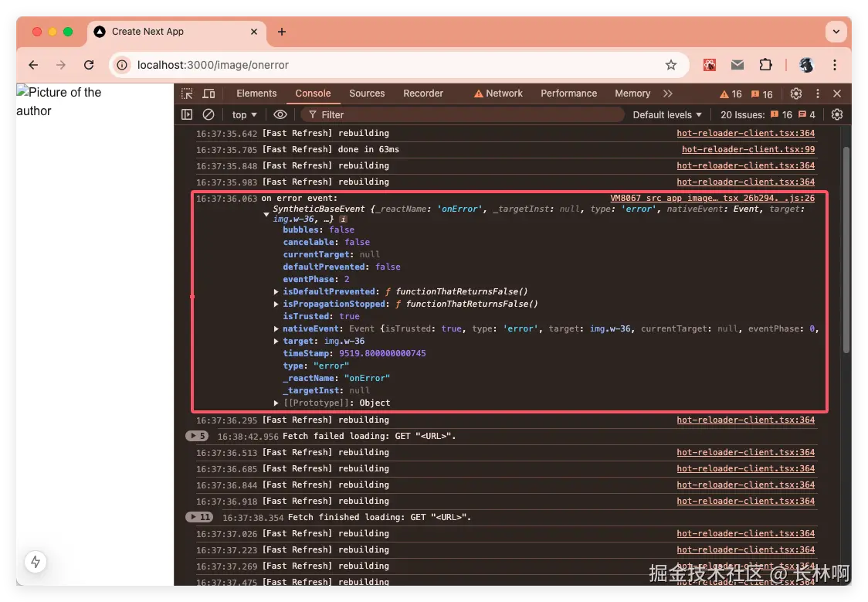Expand the [[Prototype]] Object entry
The image size is (868, 602).
(276, 403)
